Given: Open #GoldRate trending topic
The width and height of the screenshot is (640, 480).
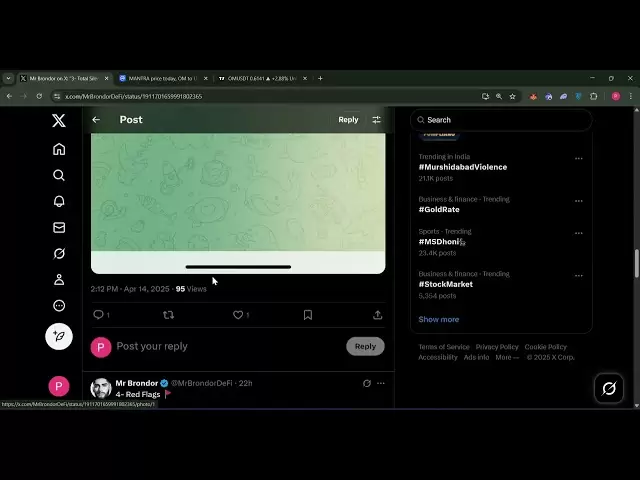Looking at the screenshot, I should tap(439, 209).
